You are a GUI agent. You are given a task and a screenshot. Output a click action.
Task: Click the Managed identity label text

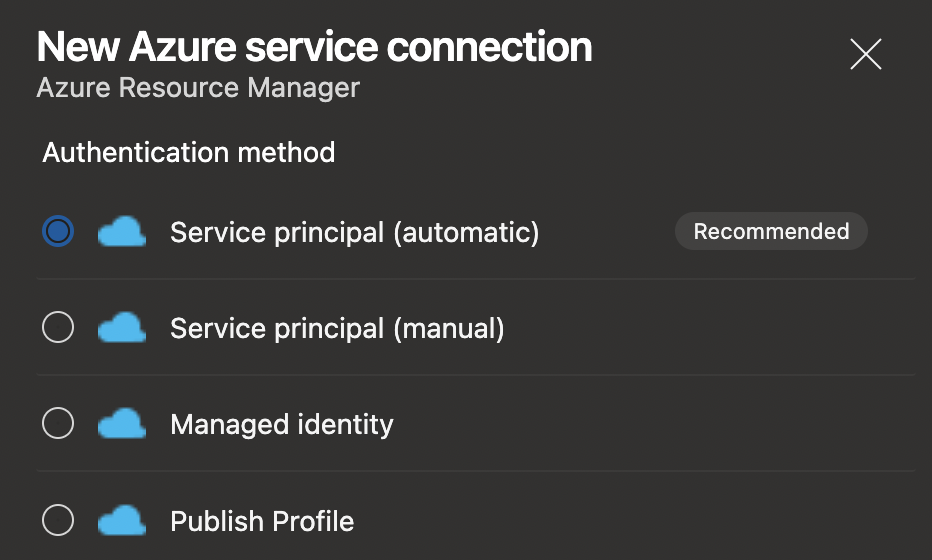click(282, 424)
